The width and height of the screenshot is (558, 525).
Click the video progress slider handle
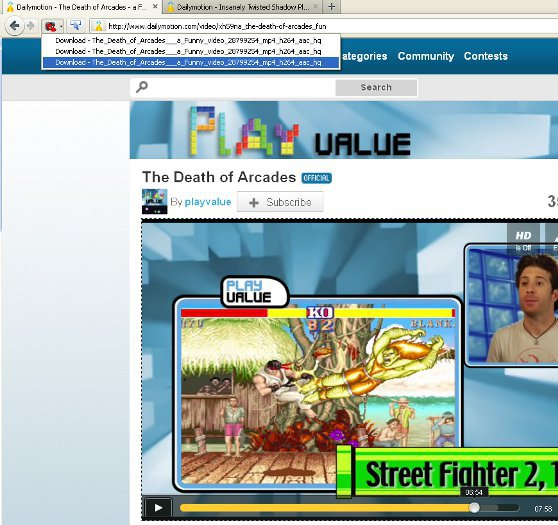[x=474, y=508]
